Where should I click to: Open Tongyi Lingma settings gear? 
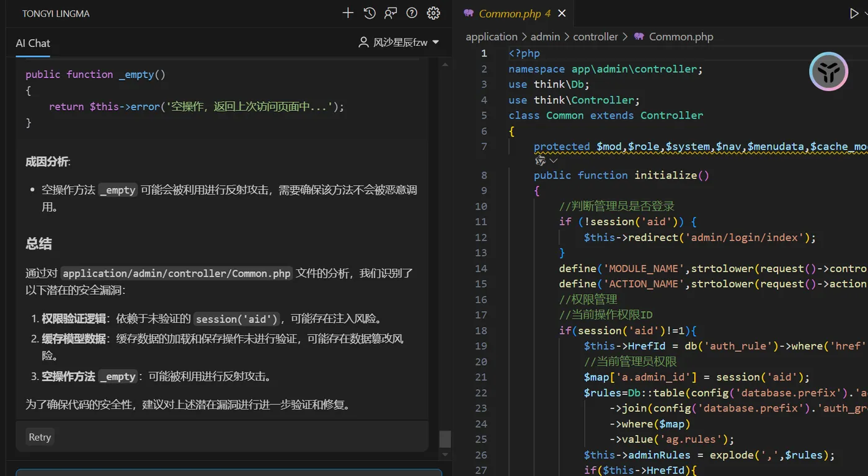433,13
